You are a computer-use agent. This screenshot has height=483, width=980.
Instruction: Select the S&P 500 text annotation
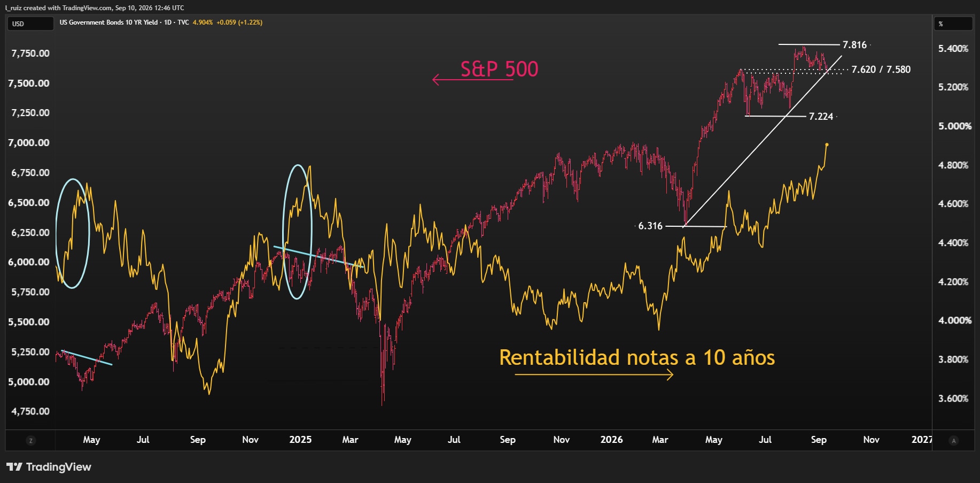coord(499,69)
